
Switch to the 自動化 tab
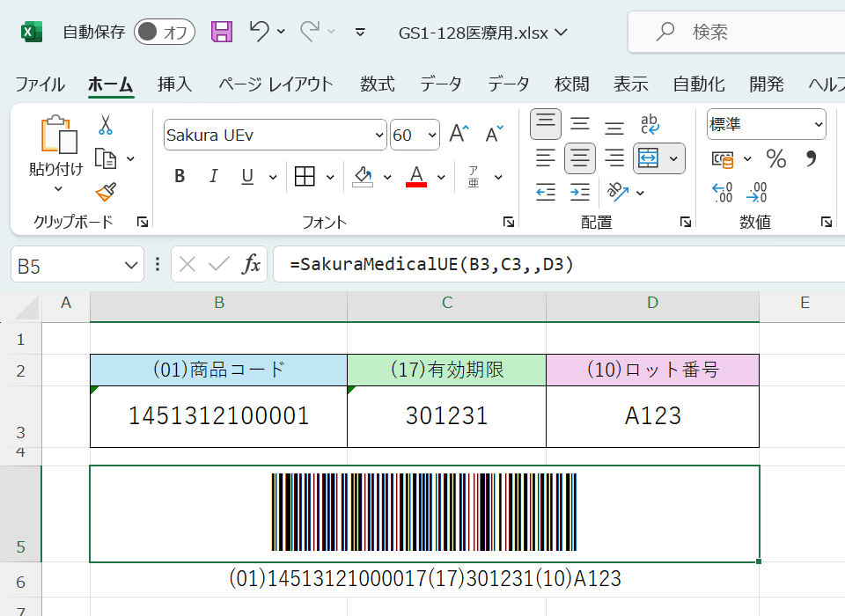(x=699, y=84)
